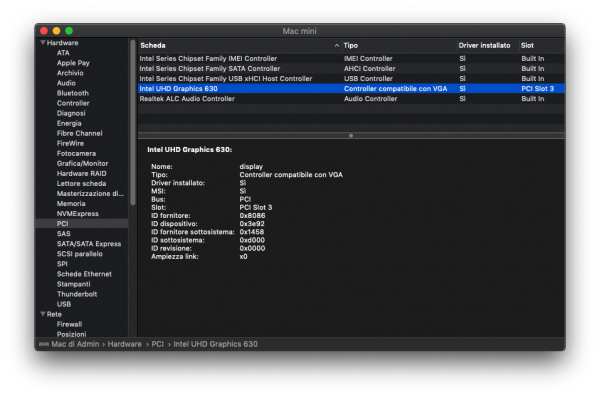Viewport: 600px width, 397px height.
Task: Click the pane splitter handle dot
Action: pyautogui.click(x=351, y=136)
